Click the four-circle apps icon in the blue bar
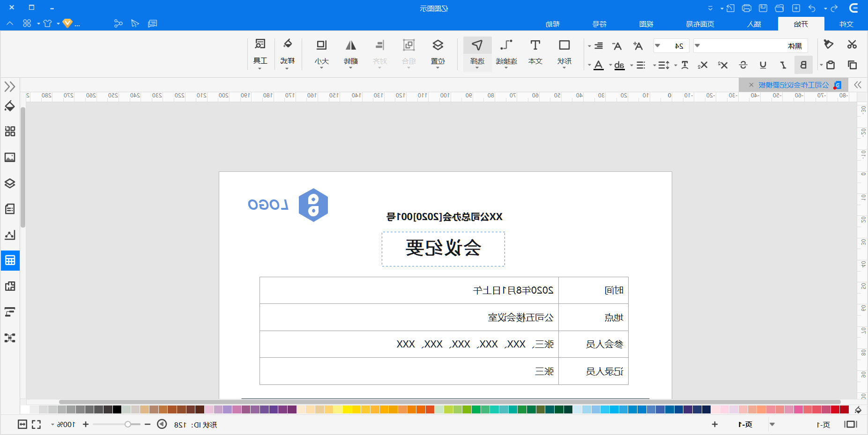868x435 pixels. (x=27, y=23)
